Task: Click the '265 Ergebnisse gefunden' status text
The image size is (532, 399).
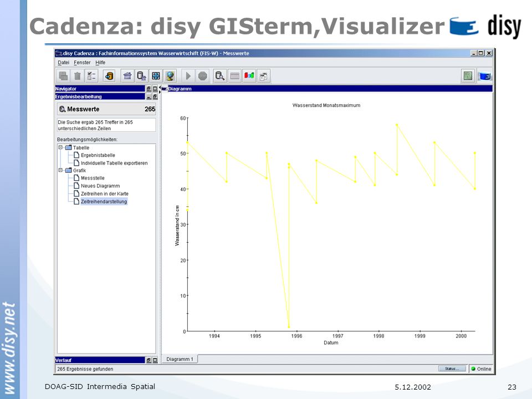Action: click(85, 369)
